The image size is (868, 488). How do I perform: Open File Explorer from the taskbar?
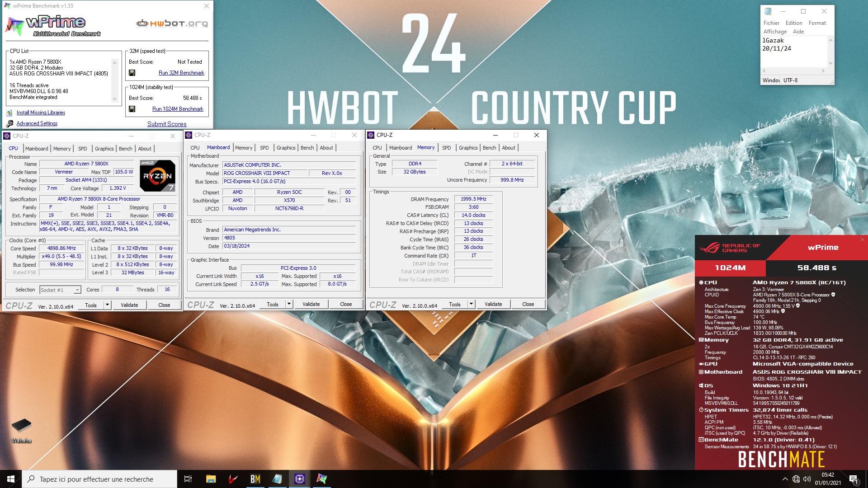pos(211,479)
